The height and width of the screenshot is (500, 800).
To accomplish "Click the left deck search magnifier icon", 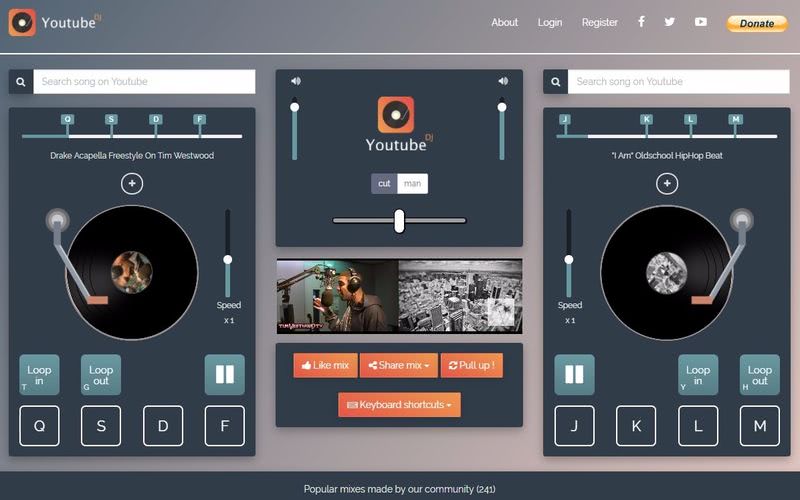I will pyautogui.click(x=21, y=82).
